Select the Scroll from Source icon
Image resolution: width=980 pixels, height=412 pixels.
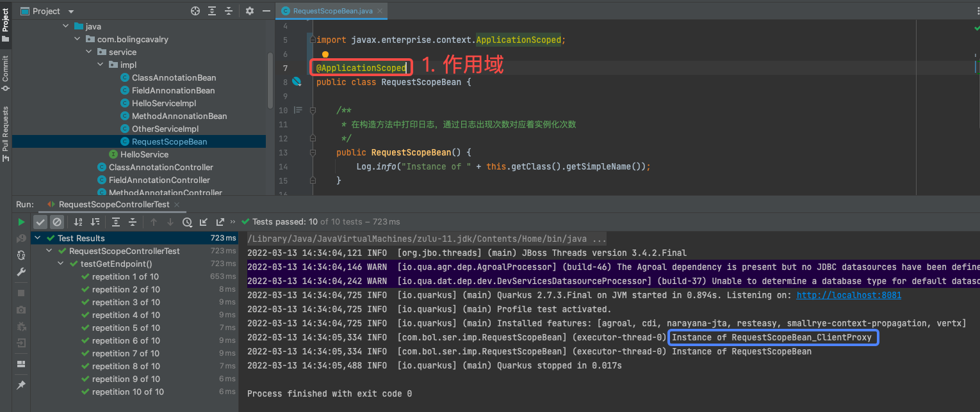pyautogui.click(x=195, y=11)
